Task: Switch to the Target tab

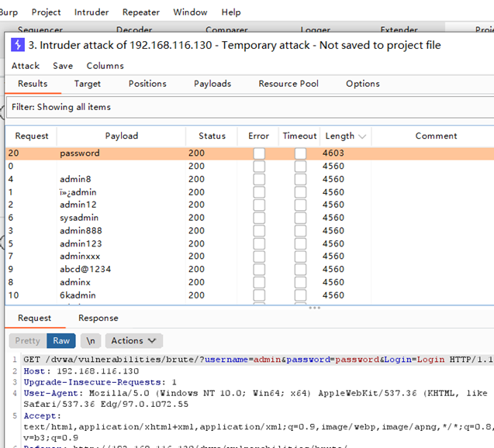Action: pos(88,84)
